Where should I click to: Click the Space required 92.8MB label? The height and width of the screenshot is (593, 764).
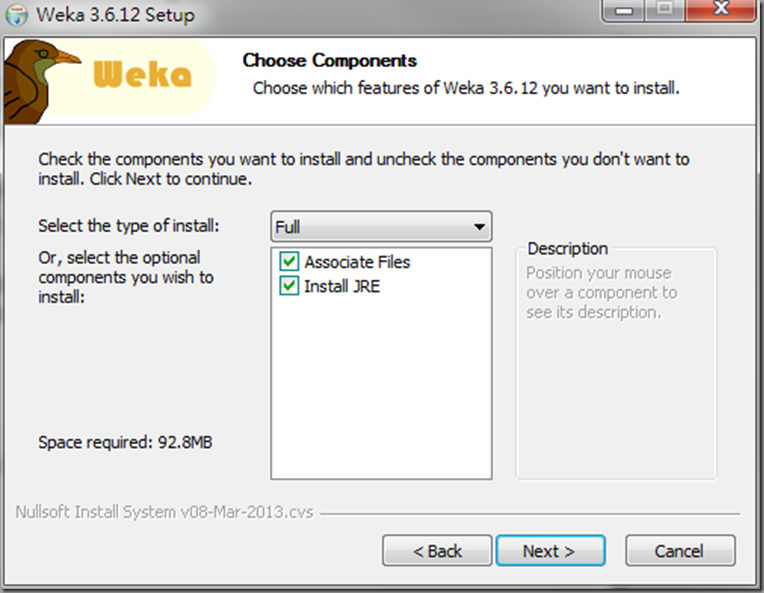125,442
